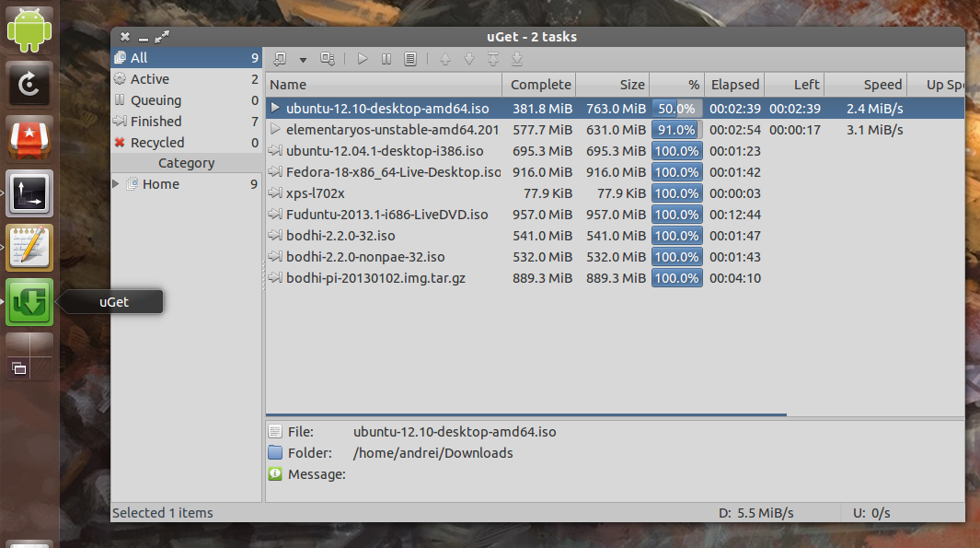The image size is (980, 548).
Task: Open properties of the selected download
Action: coord(410,58)
